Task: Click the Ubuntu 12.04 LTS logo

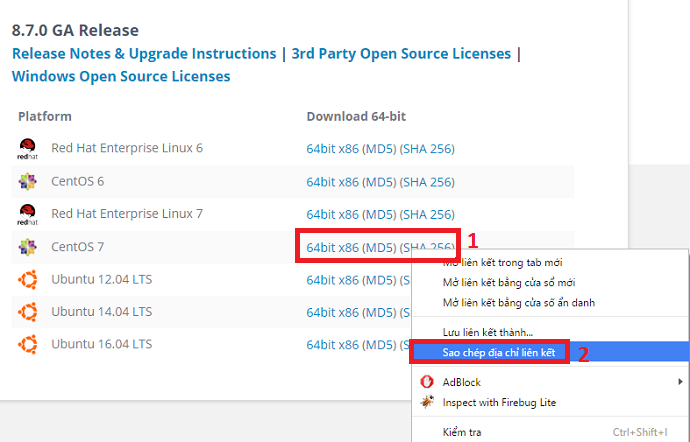Action: coord(27,280)
